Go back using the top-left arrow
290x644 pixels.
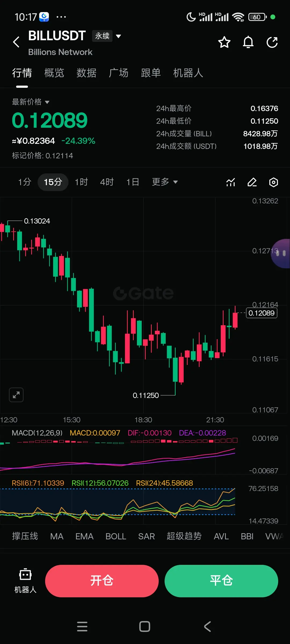click(16, 42)
